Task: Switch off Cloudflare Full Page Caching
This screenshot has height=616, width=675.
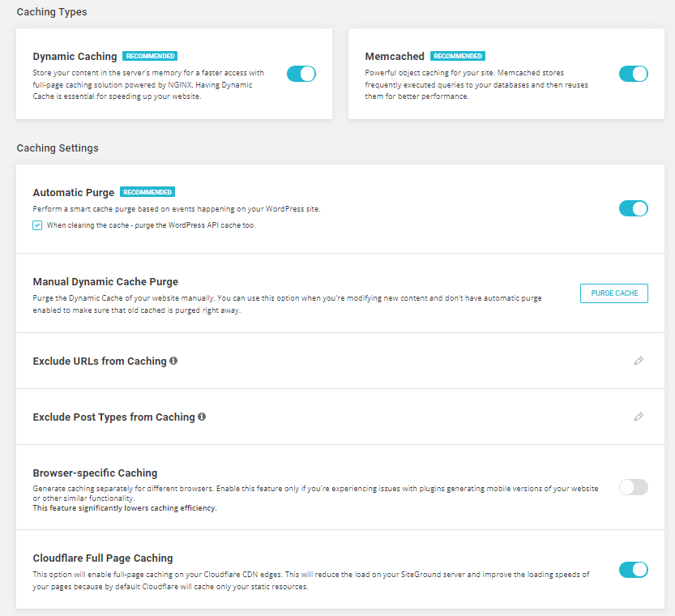Action: point(633,570)
